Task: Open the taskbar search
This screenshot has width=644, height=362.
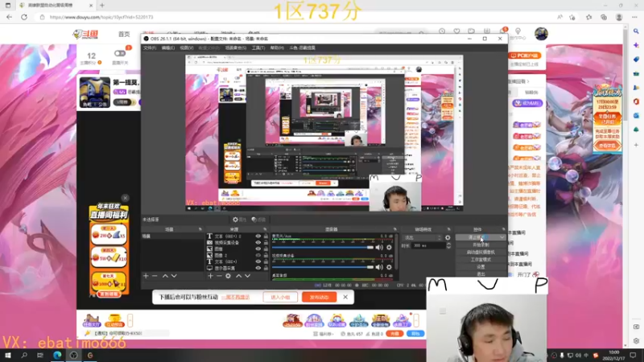Action: tap(24, 355)
